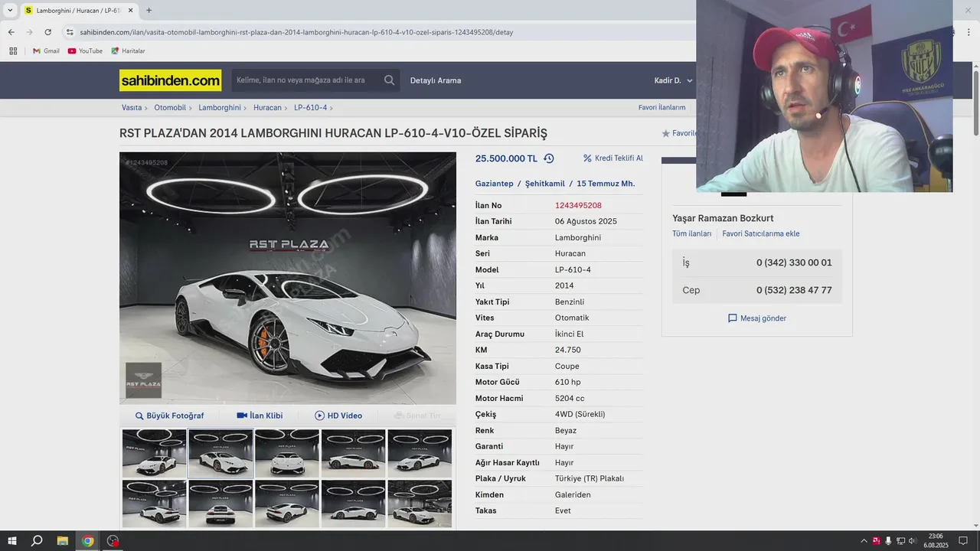The image size is (980, 551).
Task: Open the network icon in tray
Action: (x=900, y=541)
